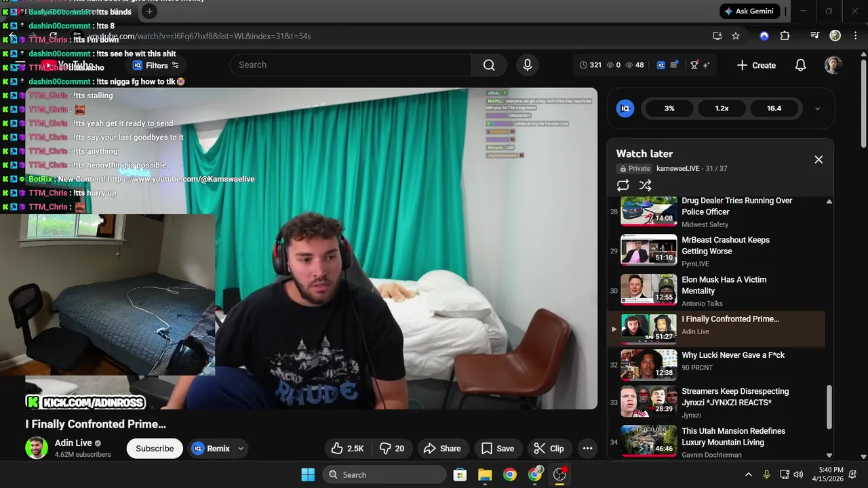The height and width of the screenshot is (488, 868).
Task: Save the video to a playlist
Action: pyautogui.click(x=498, y=448)
